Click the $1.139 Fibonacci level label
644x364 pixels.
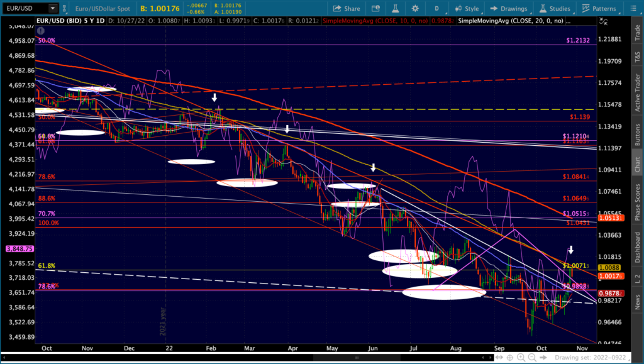click(580, 117)
